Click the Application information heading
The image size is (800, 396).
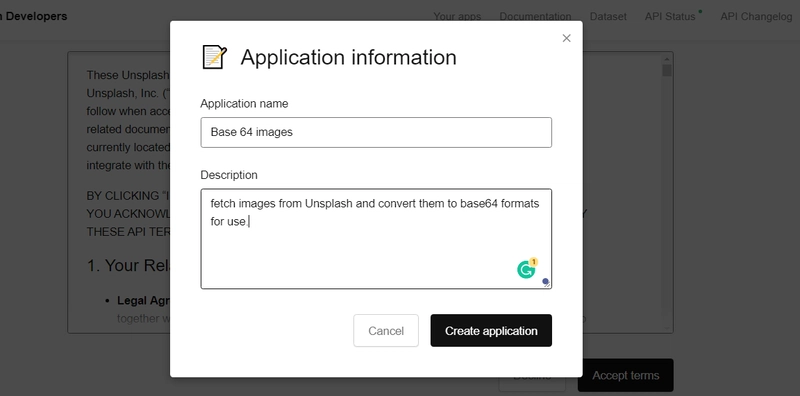coord(348,57)
